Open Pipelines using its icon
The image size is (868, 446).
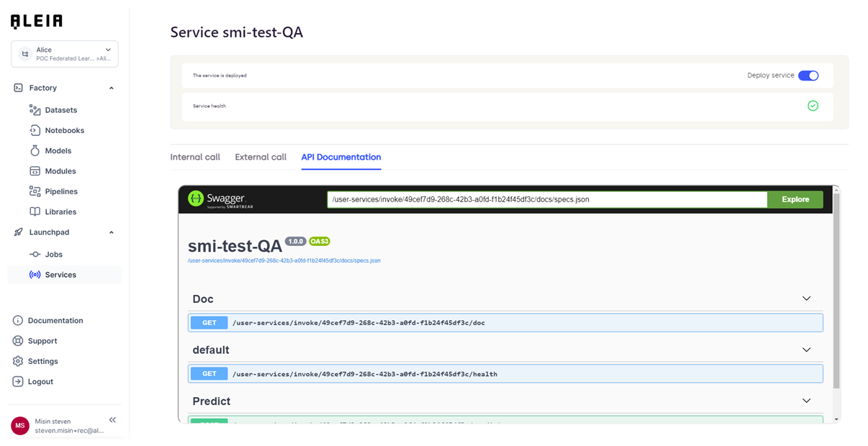point(35,191)
